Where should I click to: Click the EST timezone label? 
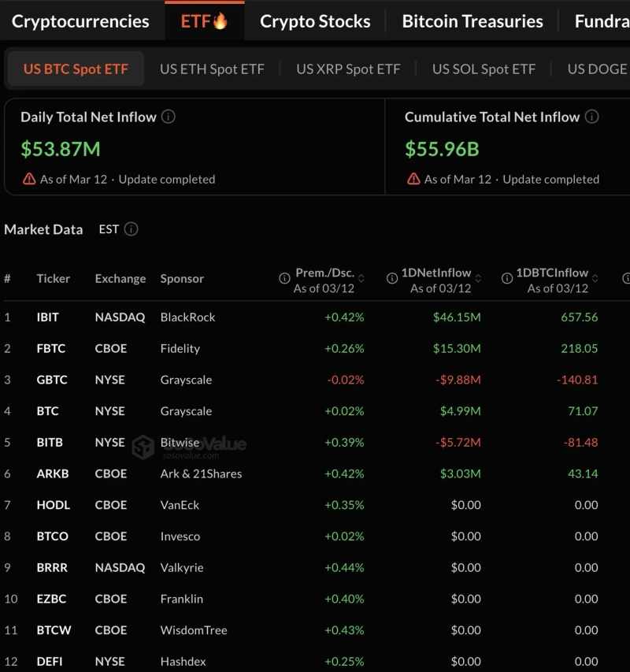109,229
